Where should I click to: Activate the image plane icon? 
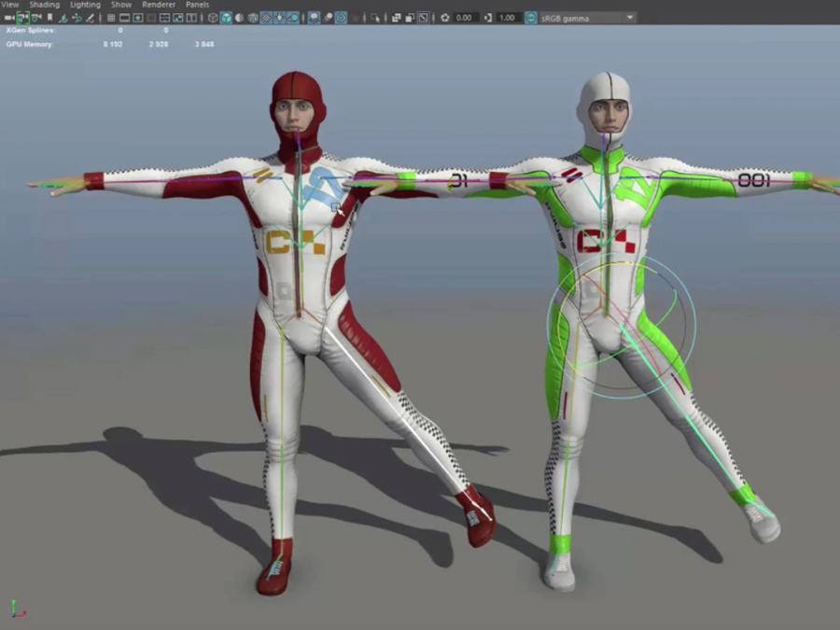click(62, 18)
